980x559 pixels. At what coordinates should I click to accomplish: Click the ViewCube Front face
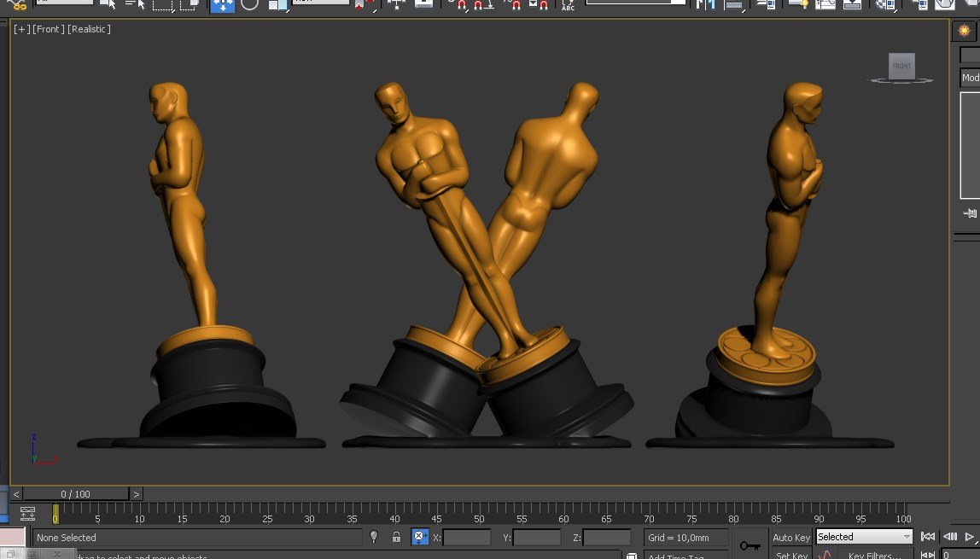(x=901, y=66)
